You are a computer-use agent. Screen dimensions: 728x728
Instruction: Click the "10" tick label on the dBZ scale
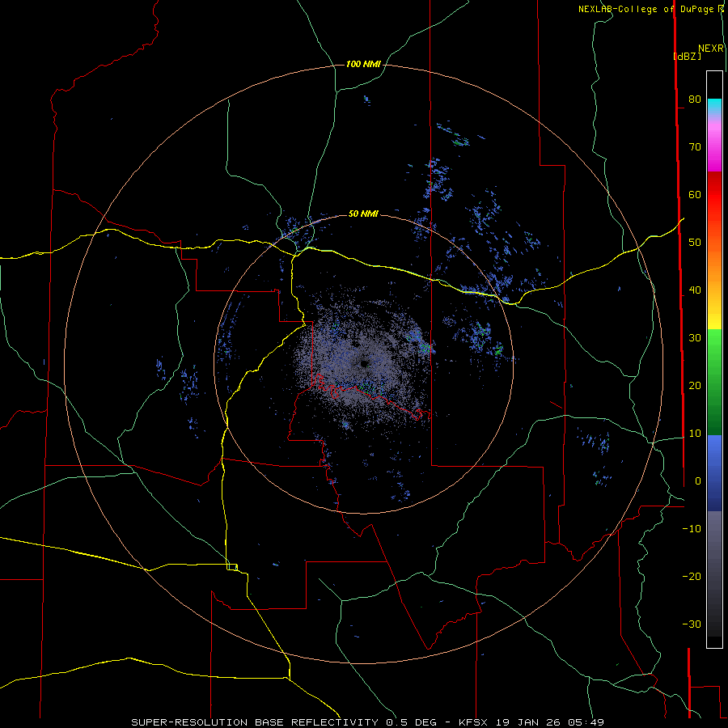click(695, 434)
